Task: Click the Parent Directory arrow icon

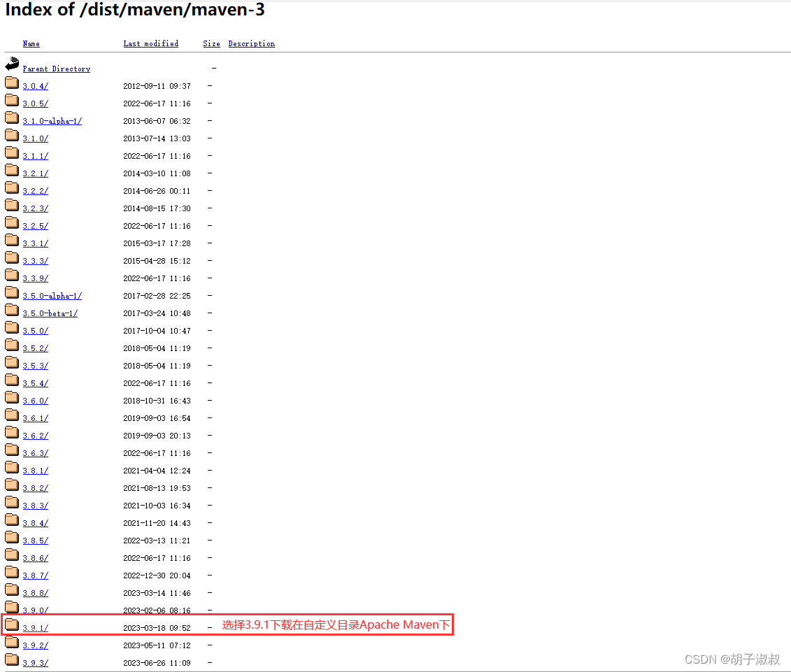Action: (11, 64)
